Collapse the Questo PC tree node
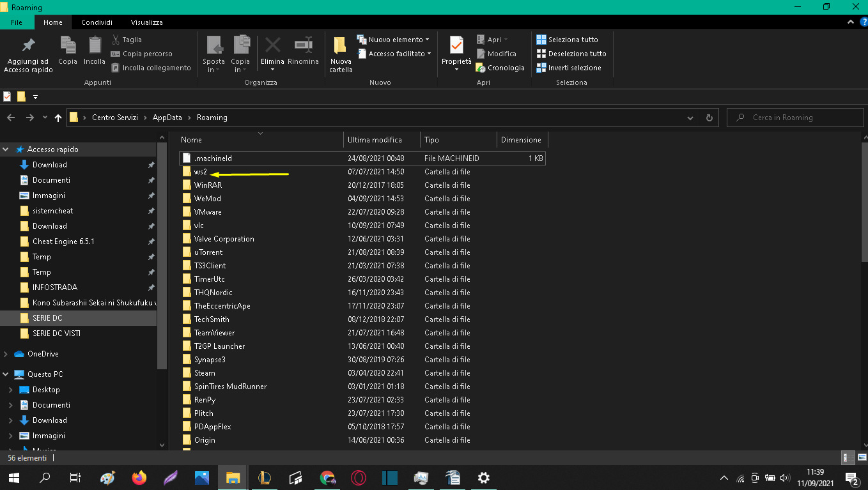Screen dimensions: 868x490 [x=6, y=374]
